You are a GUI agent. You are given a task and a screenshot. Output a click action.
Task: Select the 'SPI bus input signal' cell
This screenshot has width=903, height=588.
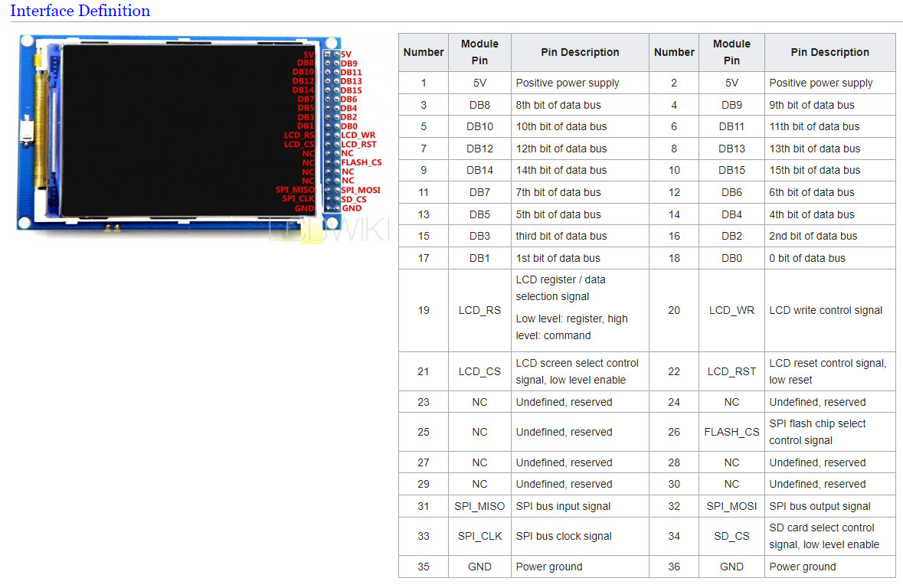pos(580,506)
